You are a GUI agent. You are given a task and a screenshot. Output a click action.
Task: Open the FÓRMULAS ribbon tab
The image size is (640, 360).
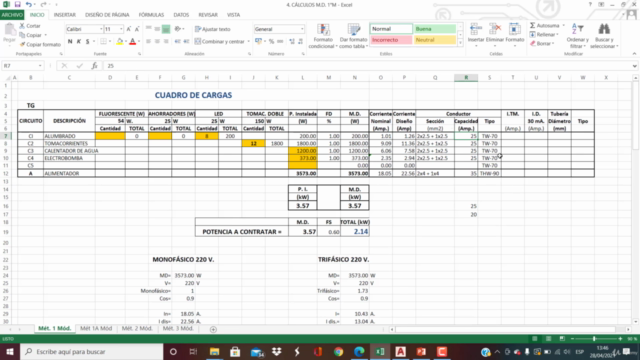tap(151, 15)
